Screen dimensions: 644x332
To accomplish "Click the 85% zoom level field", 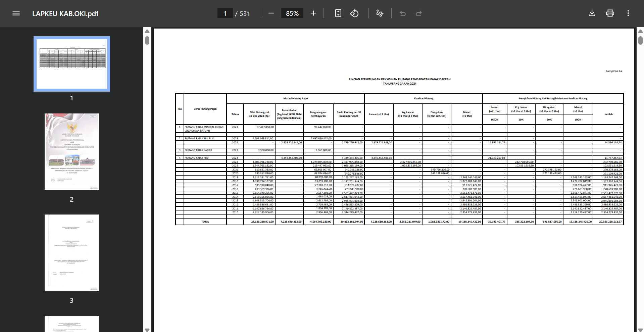I will 292,13.
